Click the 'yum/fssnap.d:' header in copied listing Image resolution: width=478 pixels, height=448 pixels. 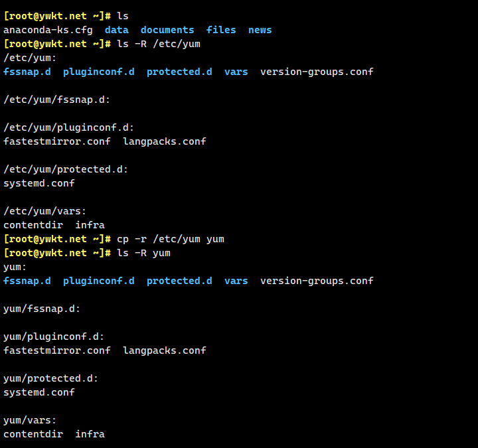pyautogui.click(x=42, y=309)
